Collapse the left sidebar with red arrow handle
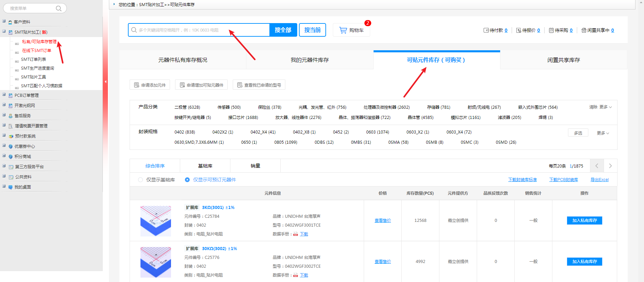Viewport: 644px width, 282px height. pos(106,82)
